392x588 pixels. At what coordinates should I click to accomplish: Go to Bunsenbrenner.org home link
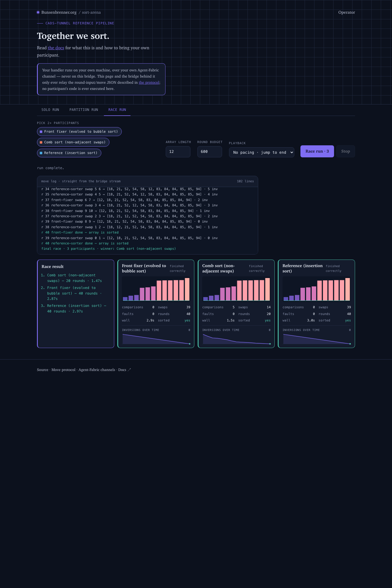tap(59, 12)
